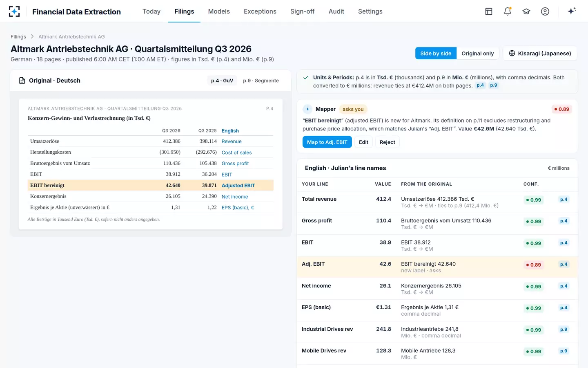Select the p.9 · Segmente page tab

[x=261, y=81]
